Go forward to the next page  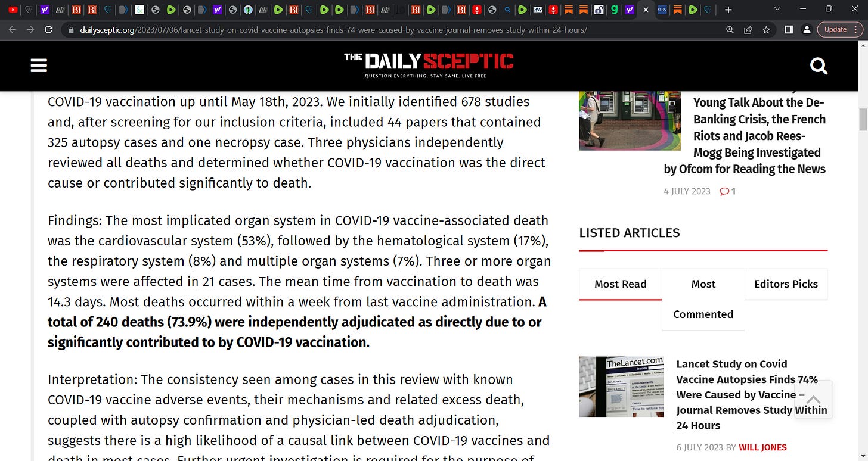click(x=30, y=29)
